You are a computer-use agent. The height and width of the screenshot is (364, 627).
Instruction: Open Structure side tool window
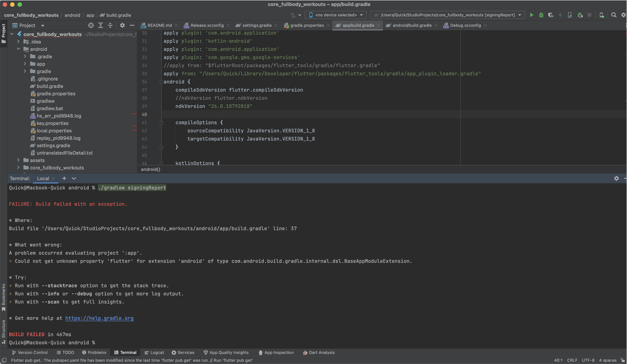tap(3, 332)
